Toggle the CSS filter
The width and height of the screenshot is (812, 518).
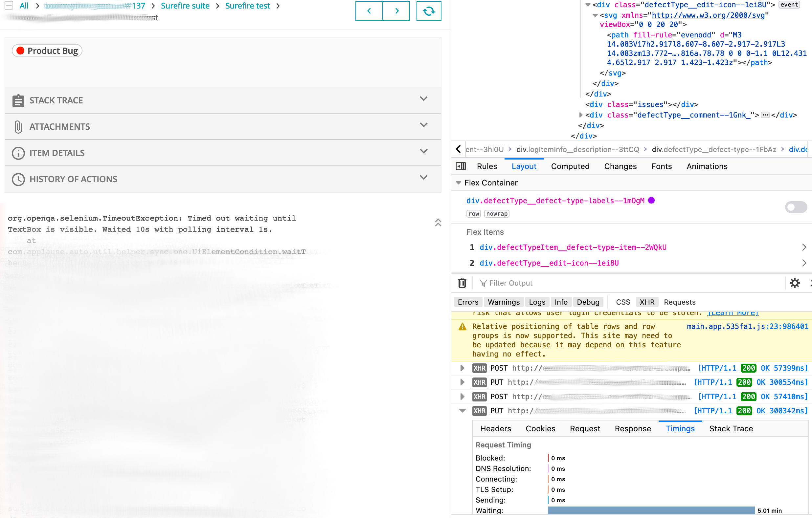623,302
